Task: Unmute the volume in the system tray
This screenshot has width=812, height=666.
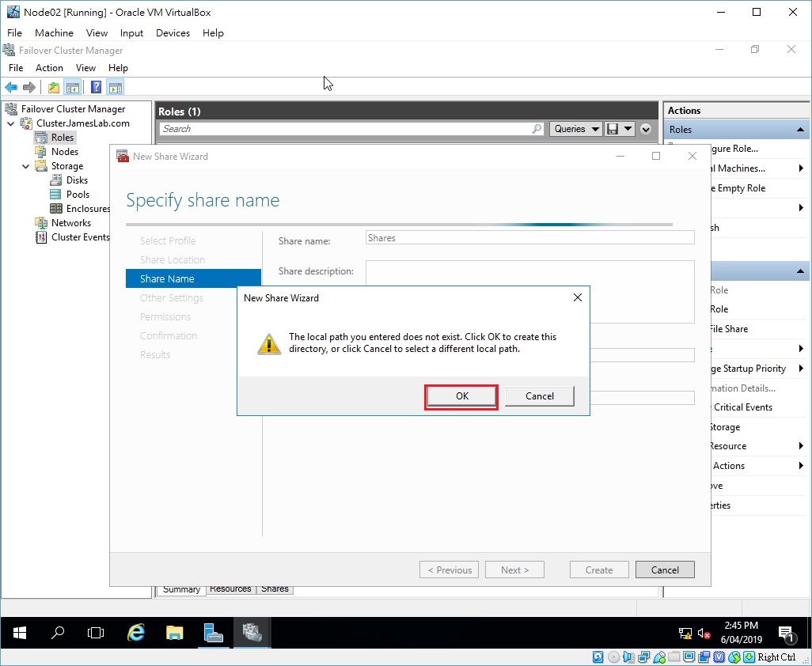Action: coord(703,634)
